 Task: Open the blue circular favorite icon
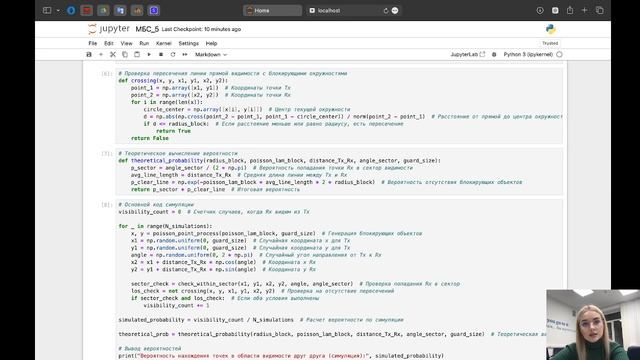[71, 10]
